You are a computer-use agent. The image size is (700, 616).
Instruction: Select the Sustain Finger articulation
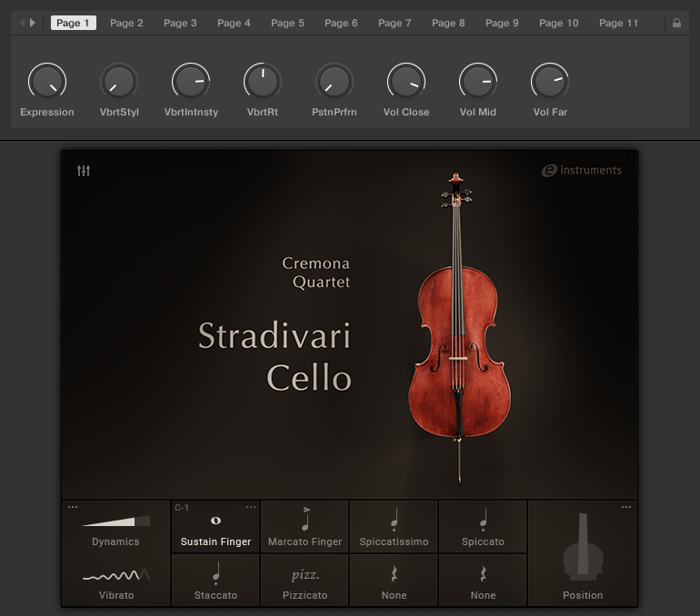click(215, 527)
